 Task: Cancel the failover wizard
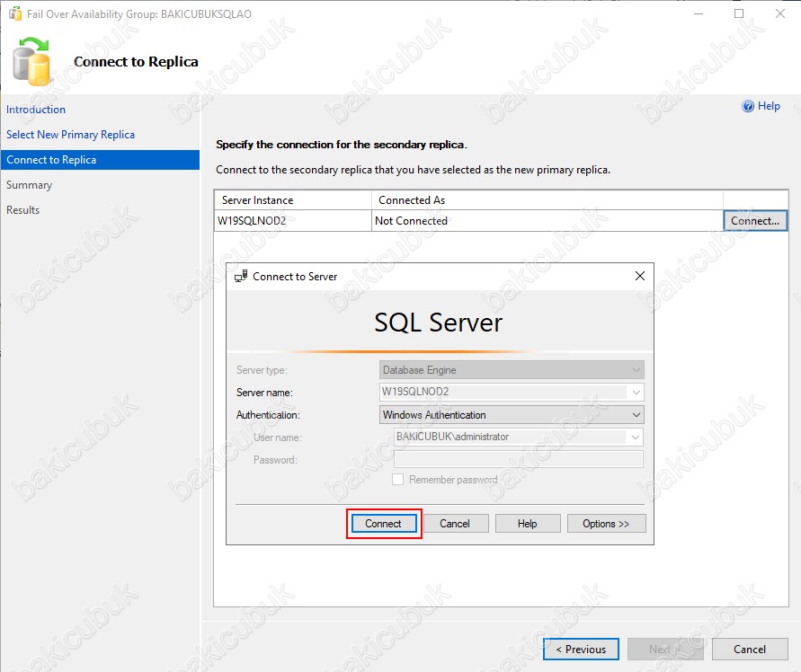750,649
